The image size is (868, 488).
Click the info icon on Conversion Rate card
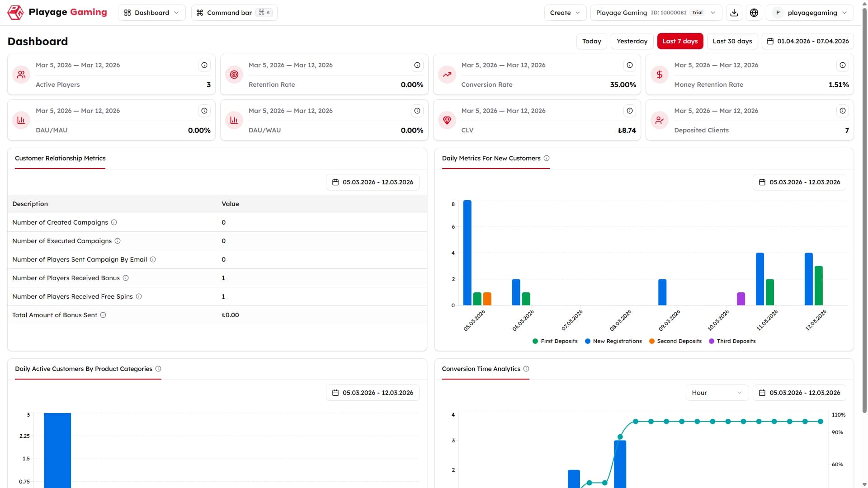[x=630, y=66]
